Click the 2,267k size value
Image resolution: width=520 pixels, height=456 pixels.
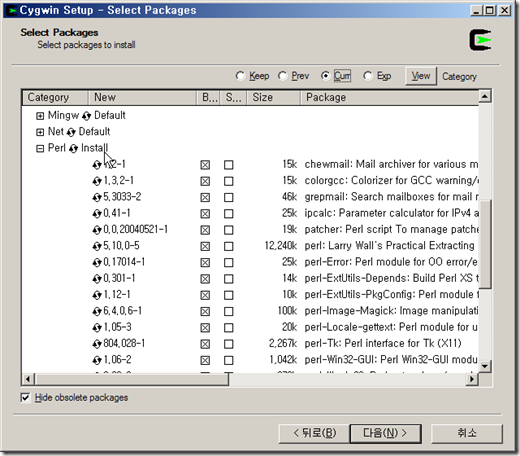(283, 343)
